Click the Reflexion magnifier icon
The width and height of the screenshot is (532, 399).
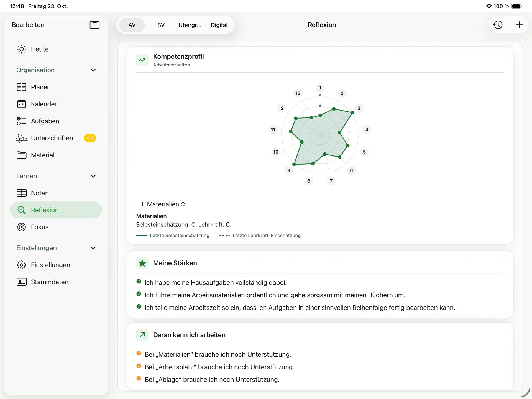pyautogui.click(x=22, y=210)
